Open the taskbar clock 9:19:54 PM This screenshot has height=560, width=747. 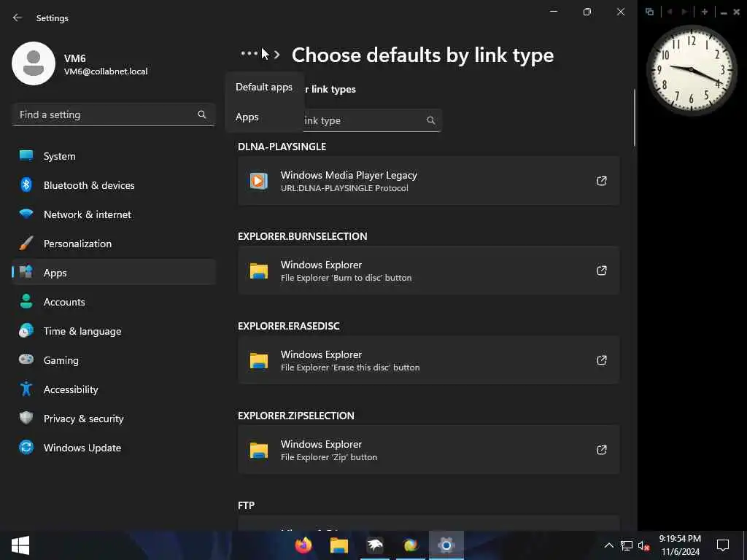[680, 545]
